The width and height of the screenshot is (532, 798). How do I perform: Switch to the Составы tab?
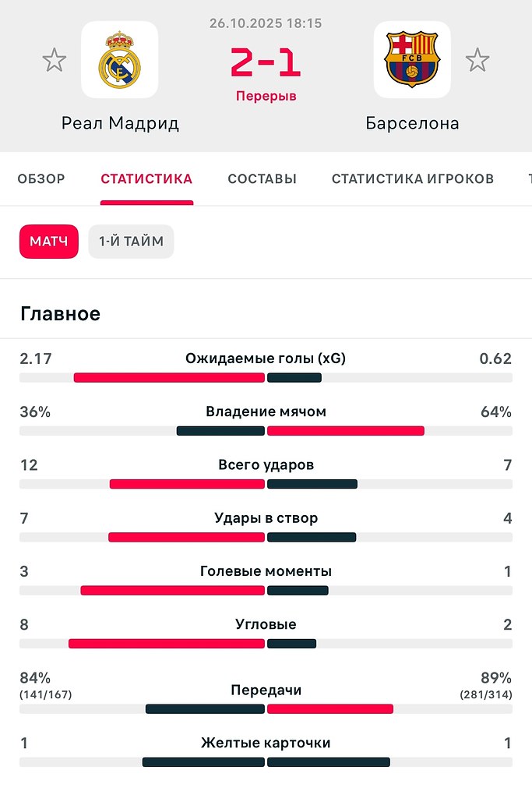point(262,178)
